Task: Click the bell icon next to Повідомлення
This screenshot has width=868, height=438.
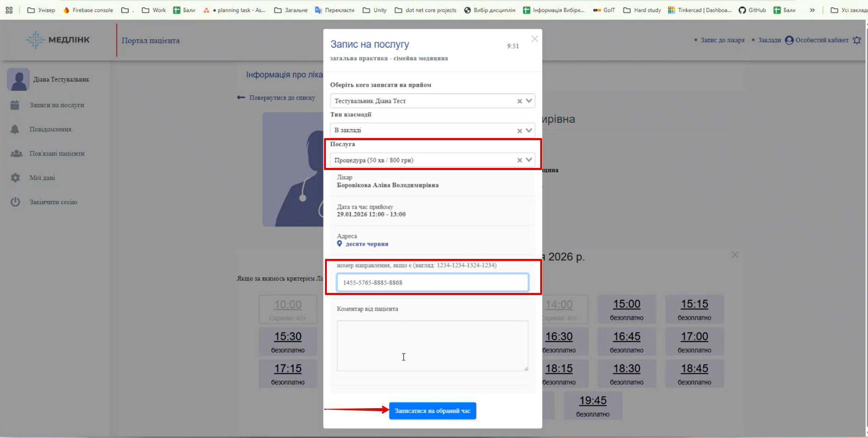Action: pos(15,129)
